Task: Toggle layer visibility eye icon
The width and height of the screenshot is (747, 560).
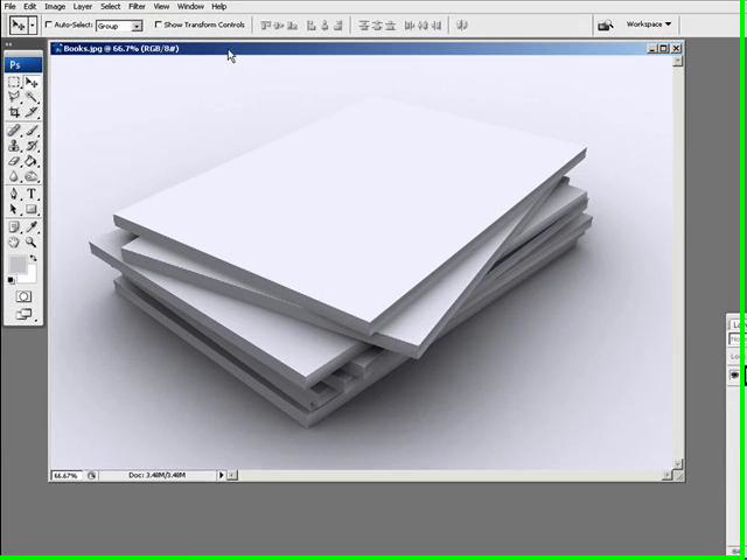Action: tap(734, 375)
